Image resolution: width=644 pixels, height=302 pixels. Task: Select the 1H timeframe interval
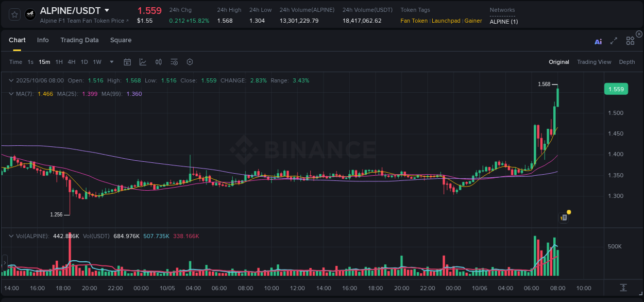point(58,61)
